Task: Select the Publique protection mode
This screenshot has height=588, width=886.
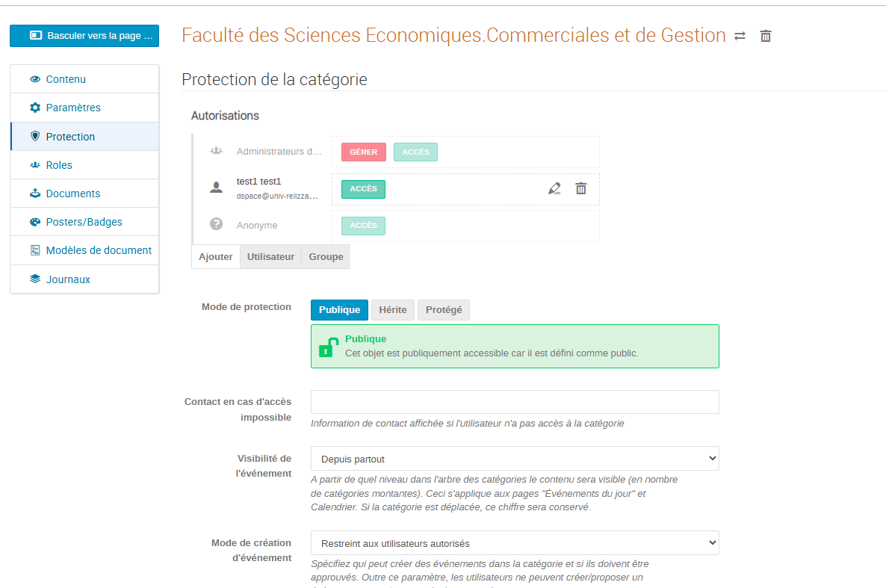Action: pos(339,310)
